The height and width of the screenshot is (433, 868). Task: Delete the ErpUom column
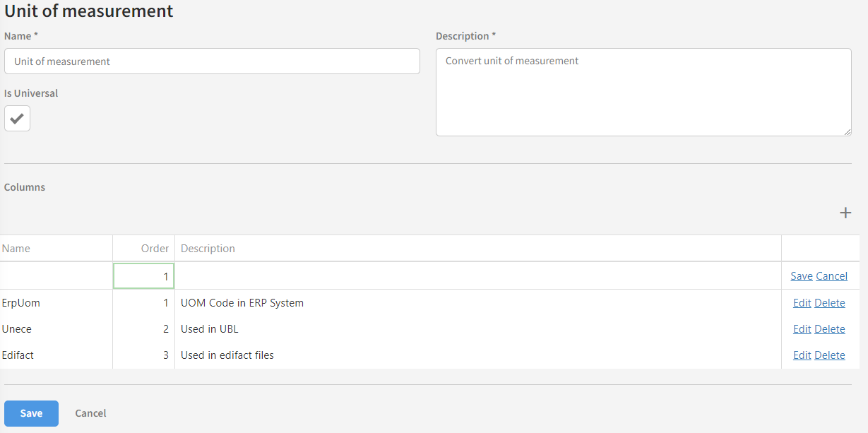829,303
